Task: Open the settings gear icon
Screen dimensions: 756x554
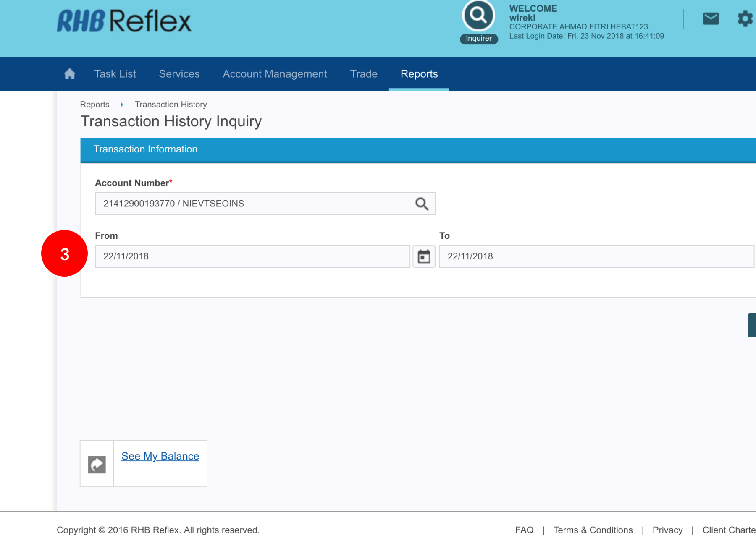Action: point(745,19)
